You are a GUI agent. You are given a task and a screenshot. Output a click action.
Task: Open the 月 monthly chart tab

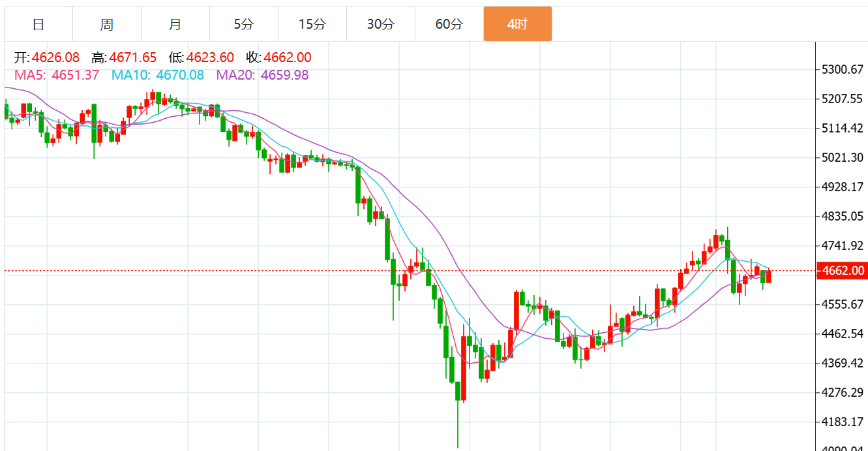click(175, 24)
